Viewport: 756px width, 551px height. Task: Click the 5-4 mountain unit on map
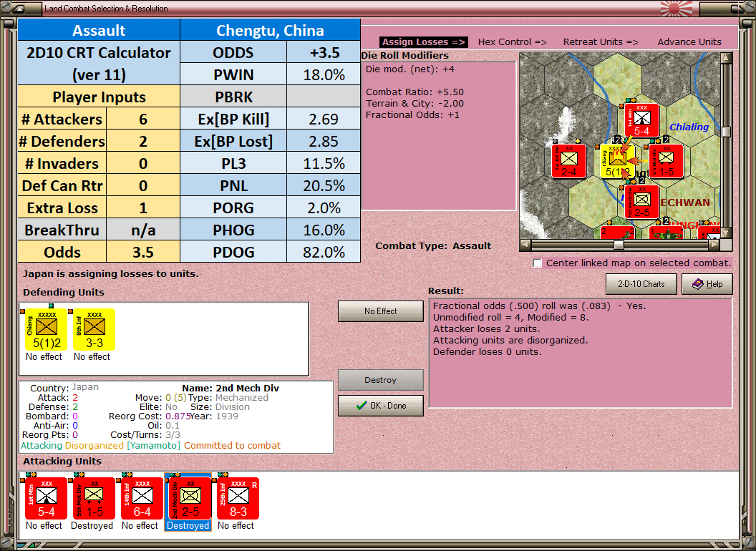(641, 120)
